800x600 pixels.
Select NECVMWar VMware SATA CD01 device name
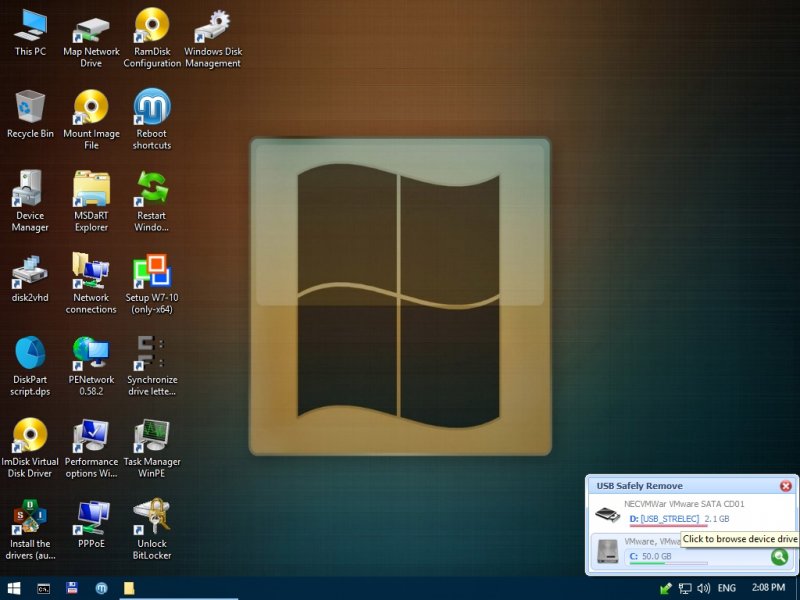click(x=684, y=504)
